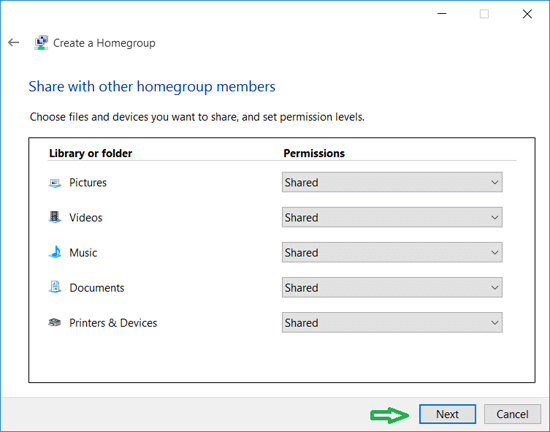Viewport: 550px width, 432px height.
Task: Click the Next button
Action: tap(447, 414)
